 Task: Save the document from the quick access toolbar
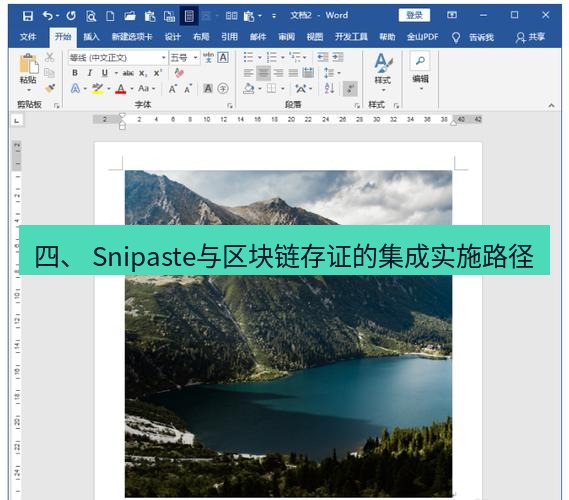point(28,16)
